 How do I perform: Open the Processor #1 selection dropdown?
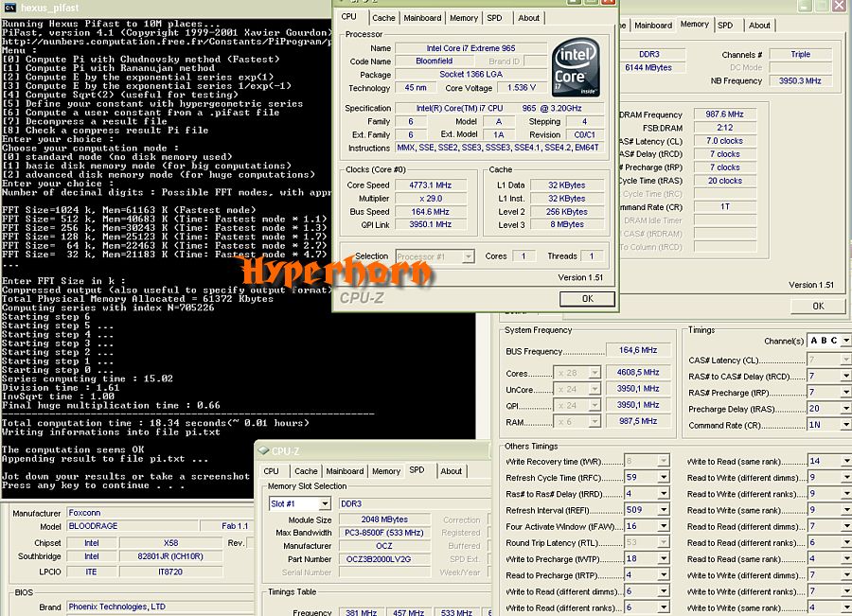(468, 256)
